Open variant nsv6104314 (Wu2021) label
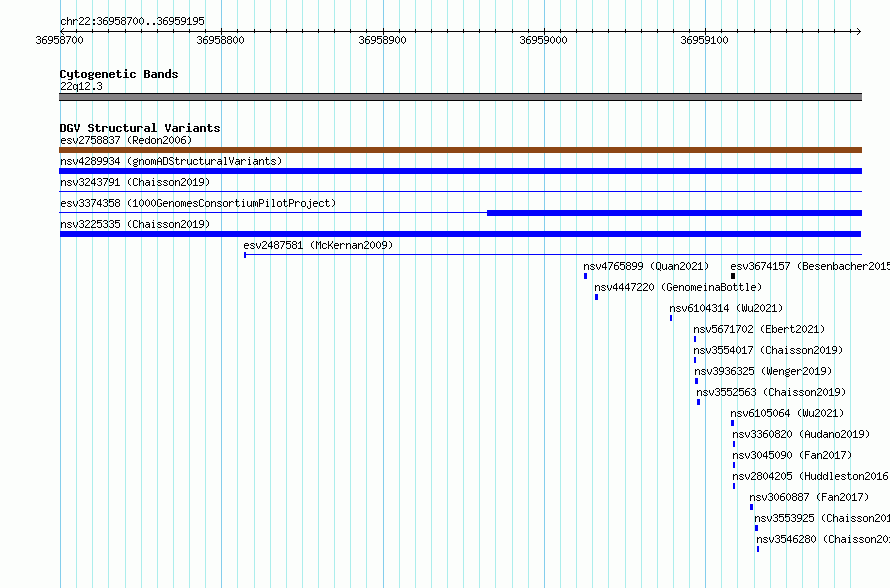Viewport: 890px width, 588px height. coord(726,308)
